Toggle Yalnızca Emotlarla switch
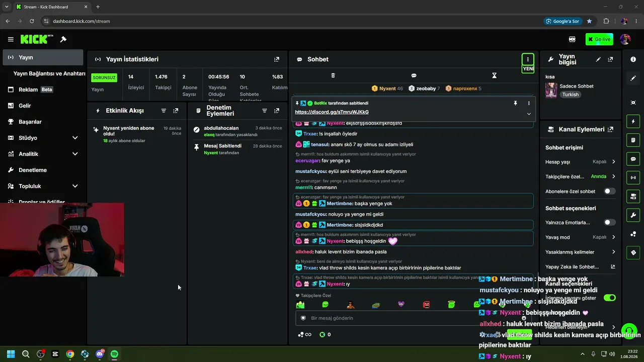 click(x=610, y=222)
